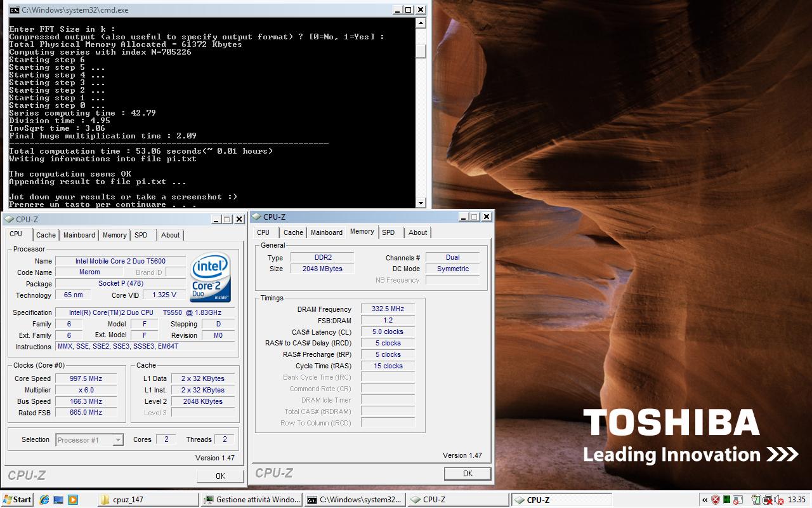Open the Memory tab in the left CPU-Z window
The width and height of the screenshot is (812, 508).
(115, 235)
